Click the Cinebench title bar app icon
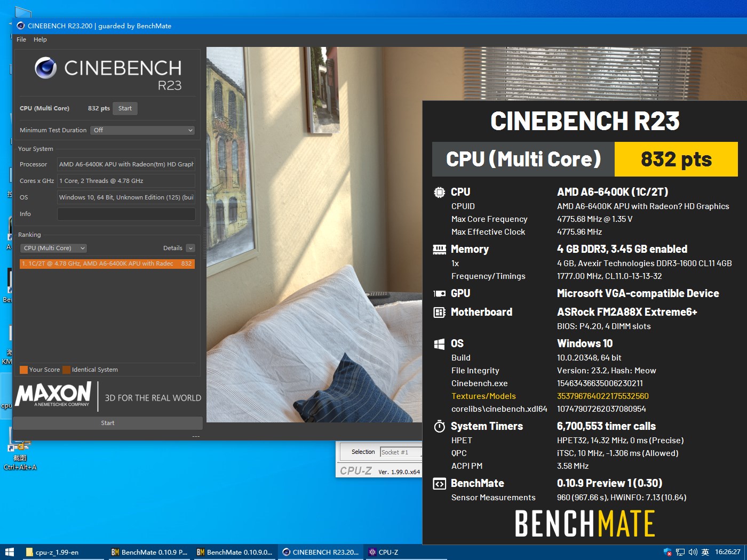This screenshot has width=747, height=560. 20,26
